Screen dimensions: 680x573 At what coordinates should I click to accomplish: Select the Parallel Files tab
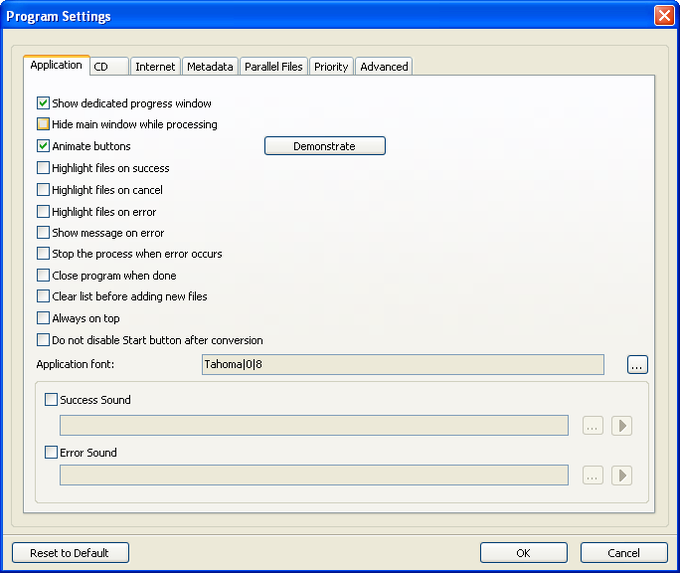pyautogui.click(x=273, y=67)
